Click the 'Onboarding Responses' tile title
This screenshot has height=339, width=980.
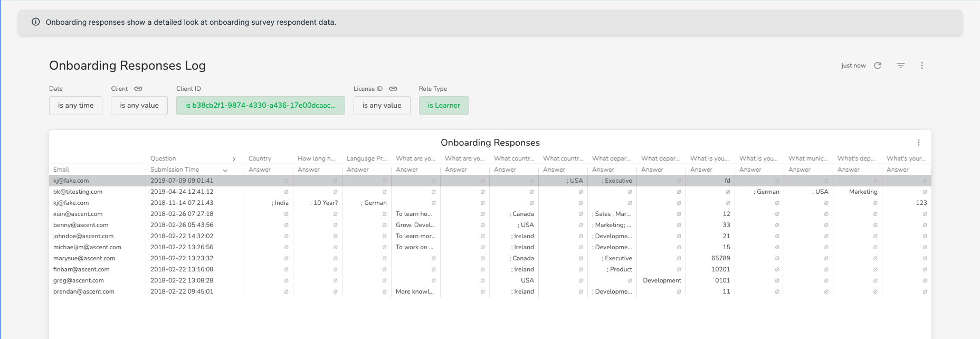click(x=490, y=143)
